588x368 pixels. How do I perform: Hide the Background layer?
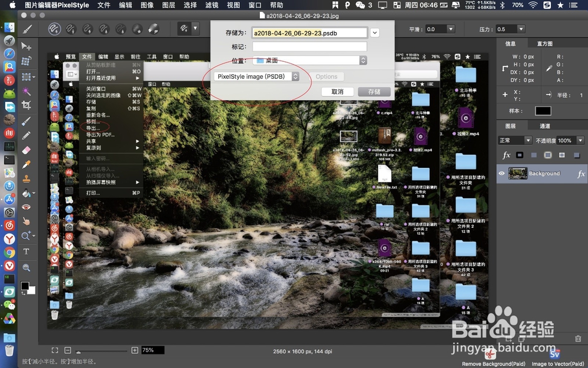[502, 173]
